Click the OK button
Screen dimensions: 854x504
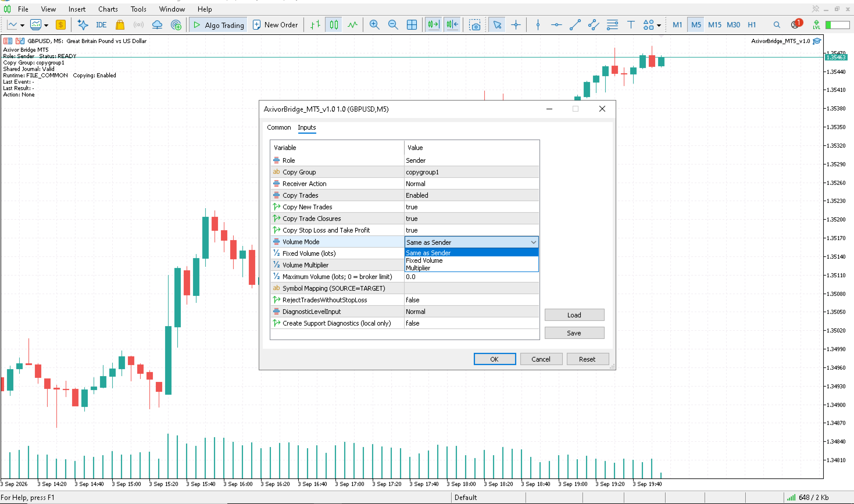coord(495,359)
